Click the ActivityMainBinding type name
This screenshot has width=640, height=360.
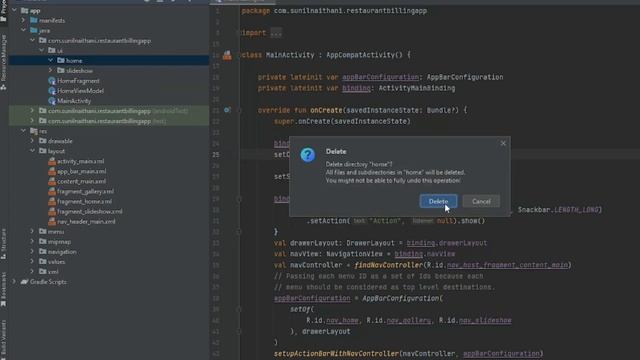coord(417,88)
